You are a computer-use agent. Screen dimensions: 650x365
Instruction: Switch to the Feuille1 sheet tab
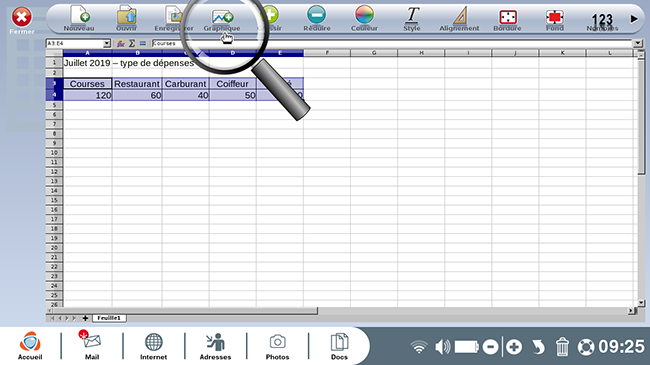coord(109,318)
